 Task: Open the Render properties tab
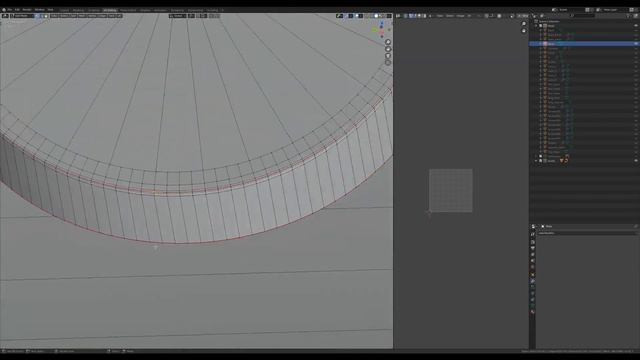point(533,242)
